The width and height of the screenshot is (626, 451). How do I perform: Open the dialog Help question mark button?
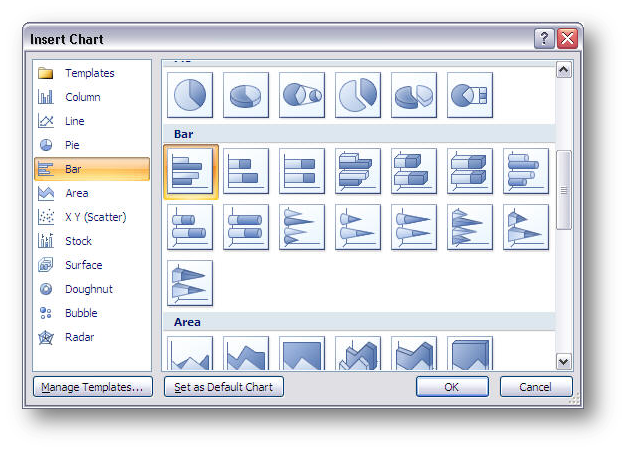pyautogui.click(x=545, y=39)
